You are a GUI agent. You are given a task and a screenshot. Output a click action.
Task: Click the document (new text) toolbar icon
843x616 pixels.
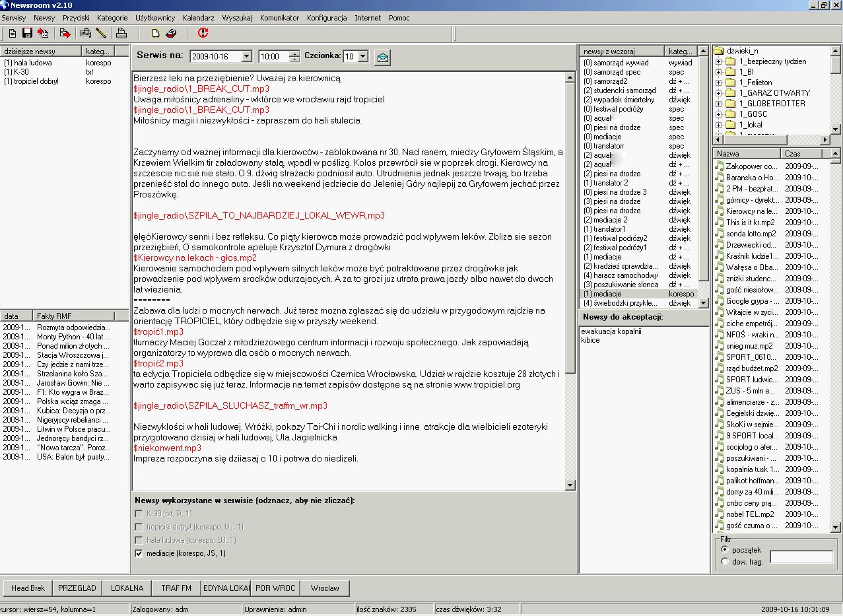[13, 33]
